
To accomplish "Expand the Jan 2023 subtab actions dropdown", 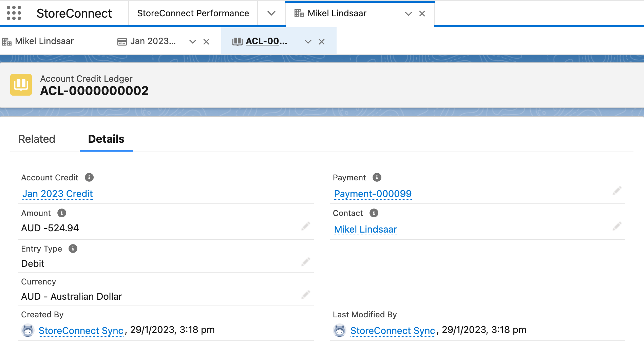I will [x=192, y=41].
